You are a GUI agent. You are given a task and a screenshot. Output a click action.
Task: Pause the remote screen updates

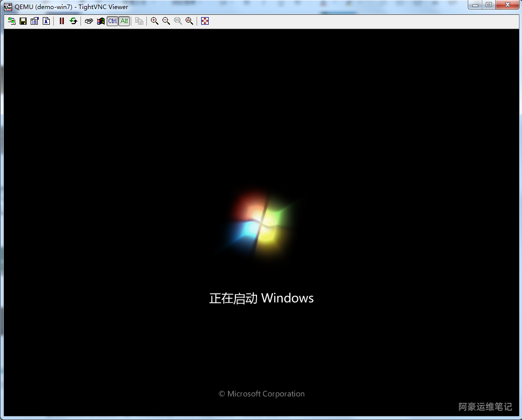pyautogui.click(x=62, y=21)
